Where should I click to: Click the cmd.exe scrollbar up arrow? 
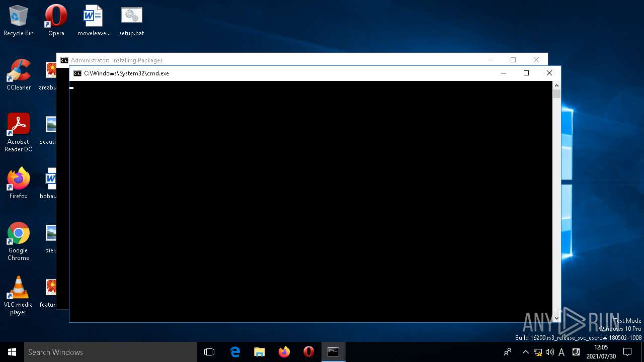(x=556, y=85)
